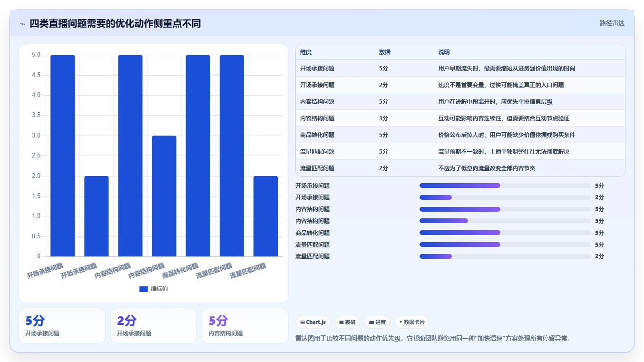Click the 说明 column header

click(x=444, y=52)
